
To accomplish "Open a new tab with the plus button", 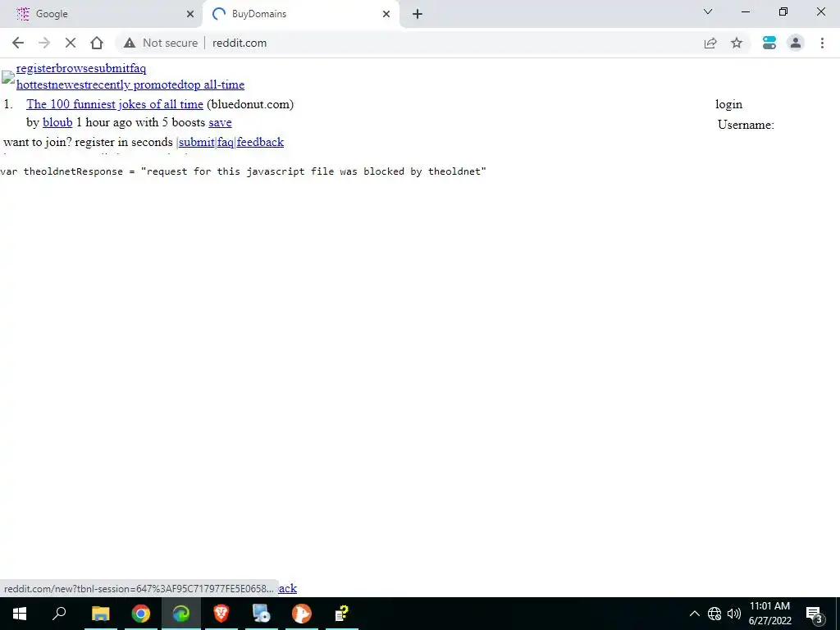I will tap(418, 14).
